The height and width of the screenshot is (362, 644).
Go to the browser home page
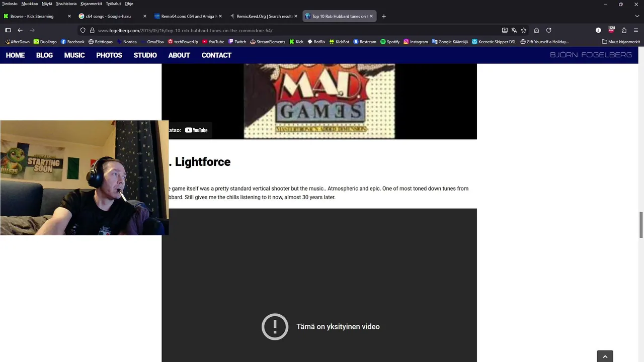click(536, 30)
